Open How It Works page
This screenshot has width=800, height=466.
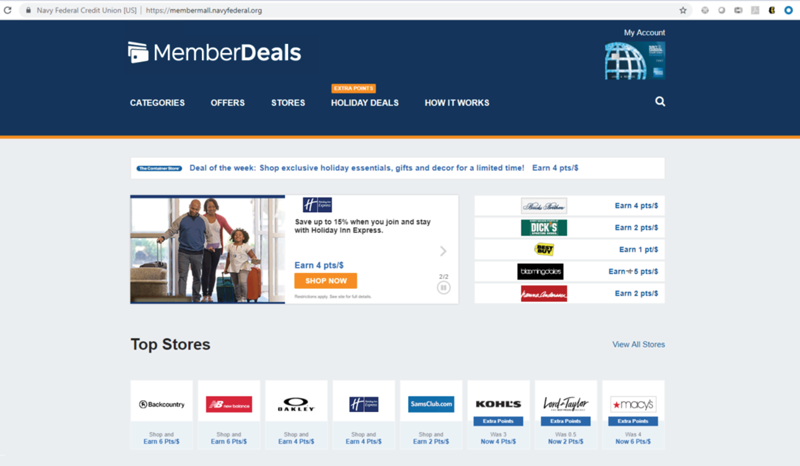457,103
